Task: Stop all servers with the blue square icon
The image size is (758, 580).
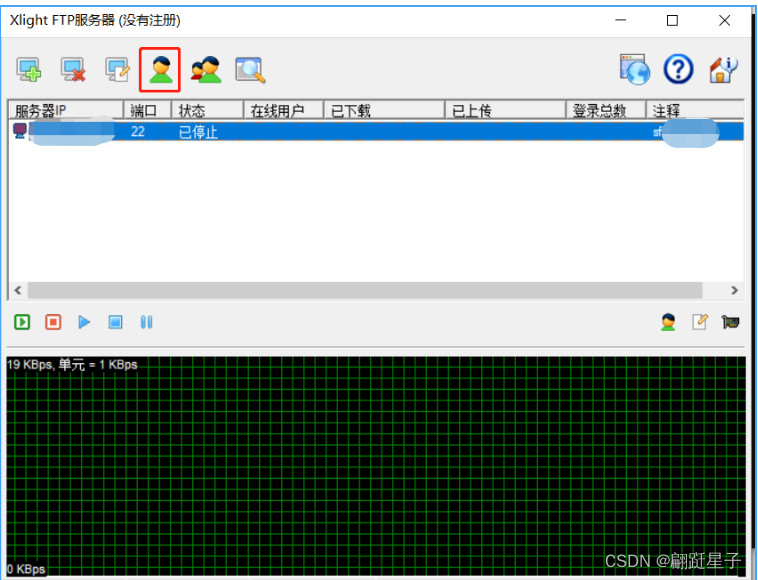Action: (x=115, y=322)
